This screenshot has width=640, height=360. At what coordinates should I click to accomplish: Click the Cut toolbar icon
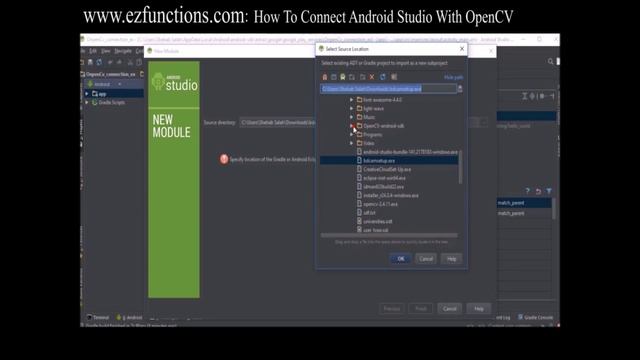(x=131, y=62)
